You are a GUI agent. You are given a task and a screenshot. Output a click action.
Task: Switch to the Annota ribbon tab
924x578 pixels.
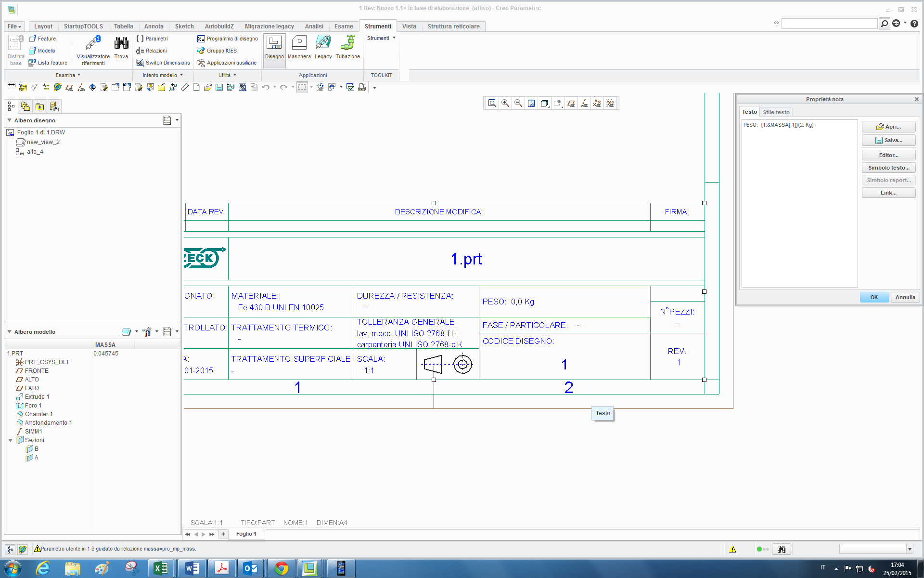[x=154, y=26]
